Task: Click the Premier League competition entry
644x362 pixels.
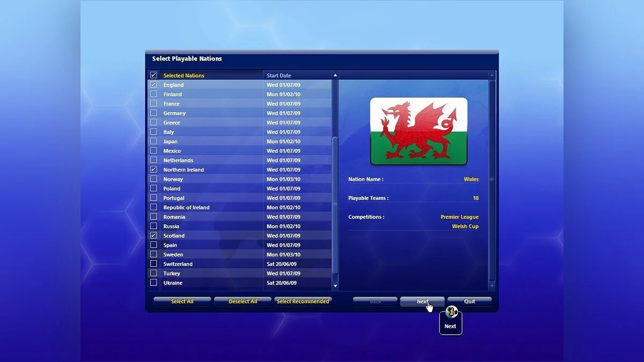Action: (x=459, y=217)
